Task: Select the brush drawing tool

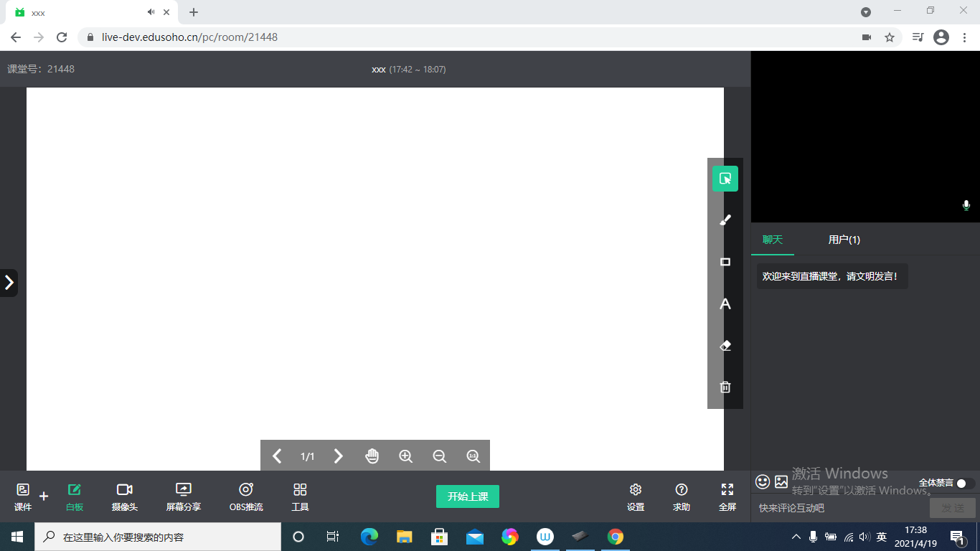Action: (725, 220)
